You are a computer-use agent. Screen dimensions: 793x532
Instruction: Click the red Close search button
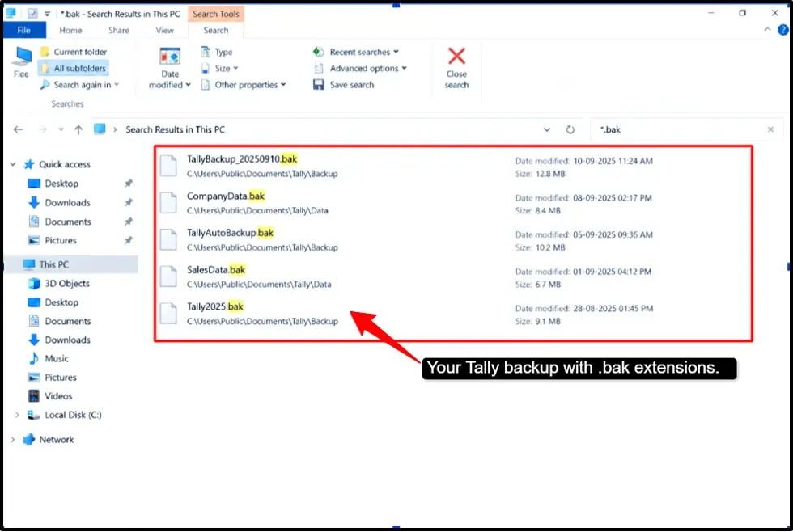pos(456,68)
